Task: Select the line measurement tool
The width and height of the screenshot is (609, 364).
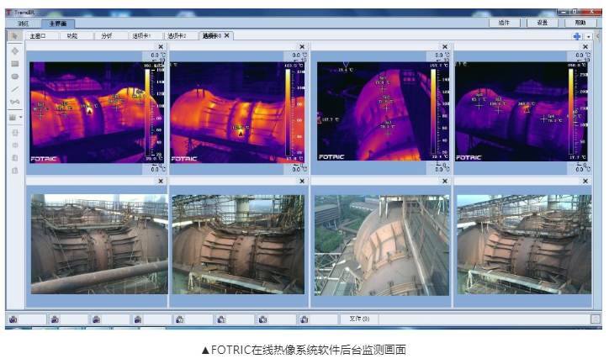Action: pyautogui.click(x=14, y=89)
